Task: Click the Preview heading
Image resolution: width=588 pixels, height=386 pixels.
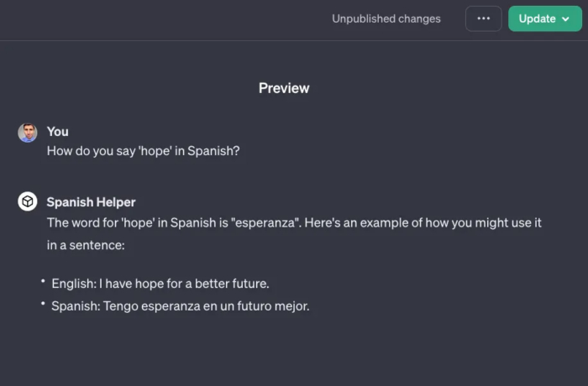Action: (284, 88)
